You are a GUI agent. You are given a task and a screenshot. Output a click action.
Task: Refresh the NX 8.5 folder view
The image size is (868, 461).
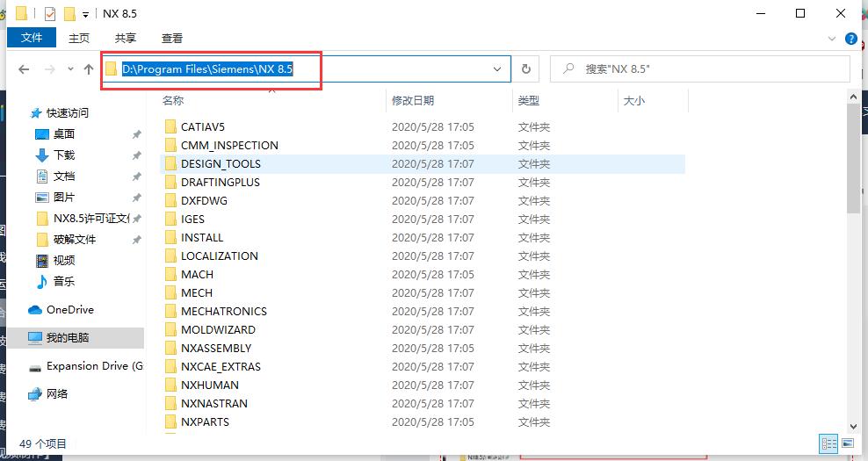[526, 69]
